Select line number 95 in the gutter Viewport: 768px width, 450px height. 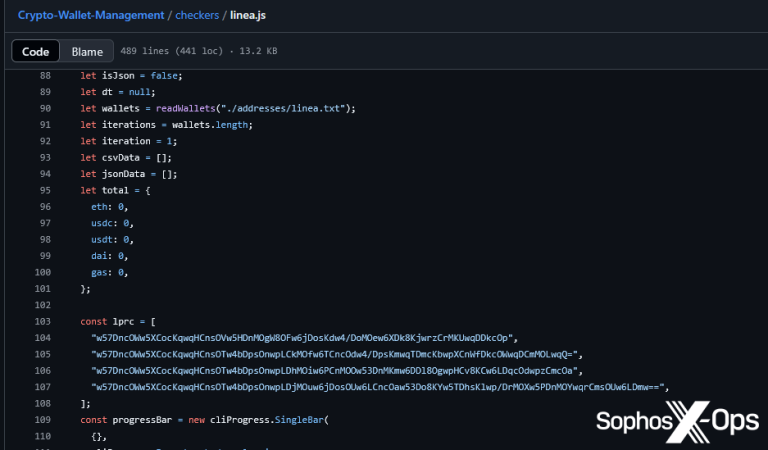[44, 190]
